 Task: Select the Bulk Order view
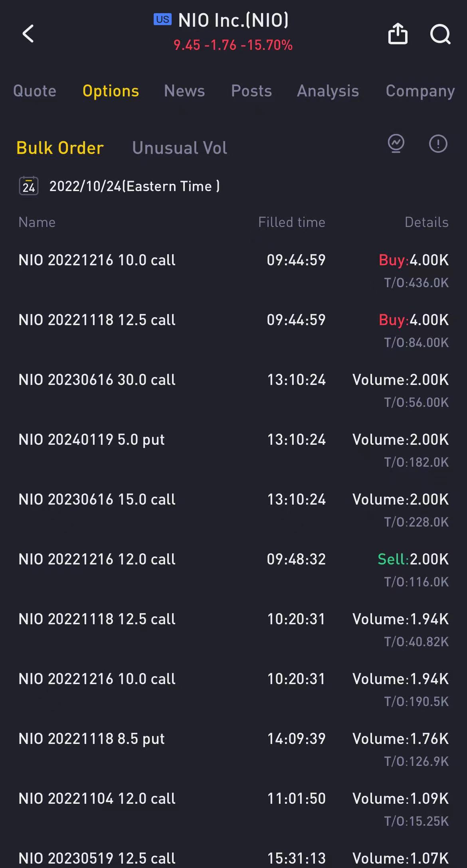coord(60,148)
